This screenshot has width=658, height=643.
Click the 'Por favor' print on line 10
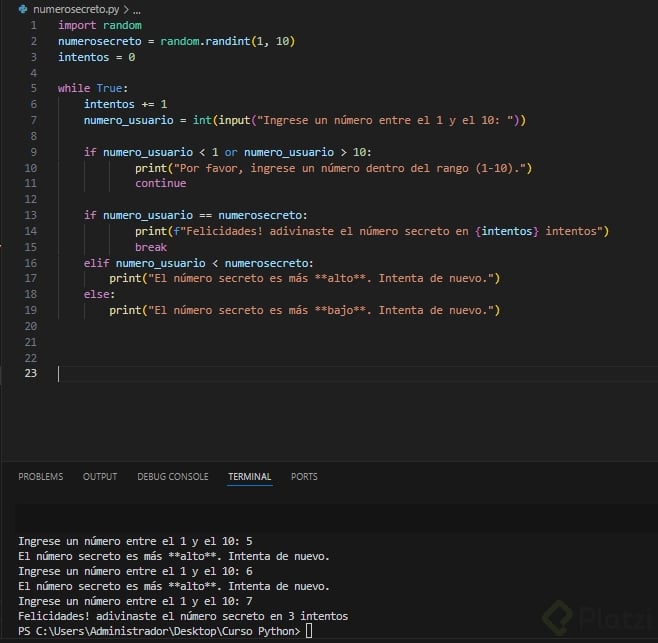pyautogui.click(x=333, y=168)
